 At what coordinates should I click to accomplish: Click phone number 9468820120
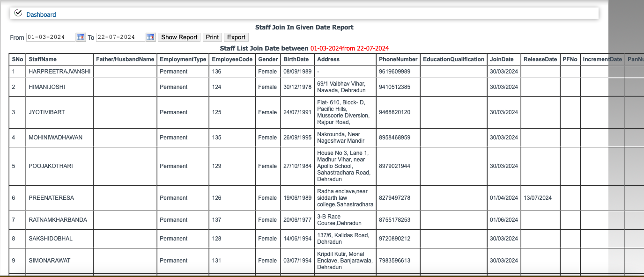point(395,112)
